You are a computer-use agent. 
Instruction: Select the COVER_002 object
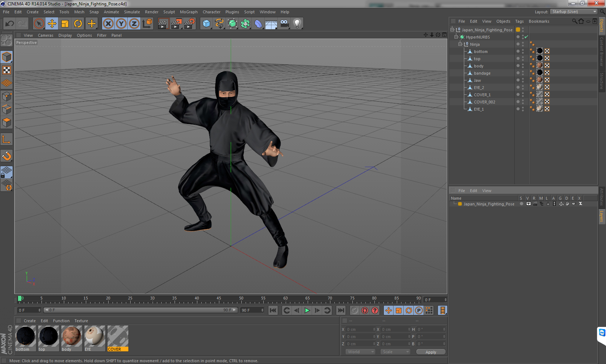484,102
